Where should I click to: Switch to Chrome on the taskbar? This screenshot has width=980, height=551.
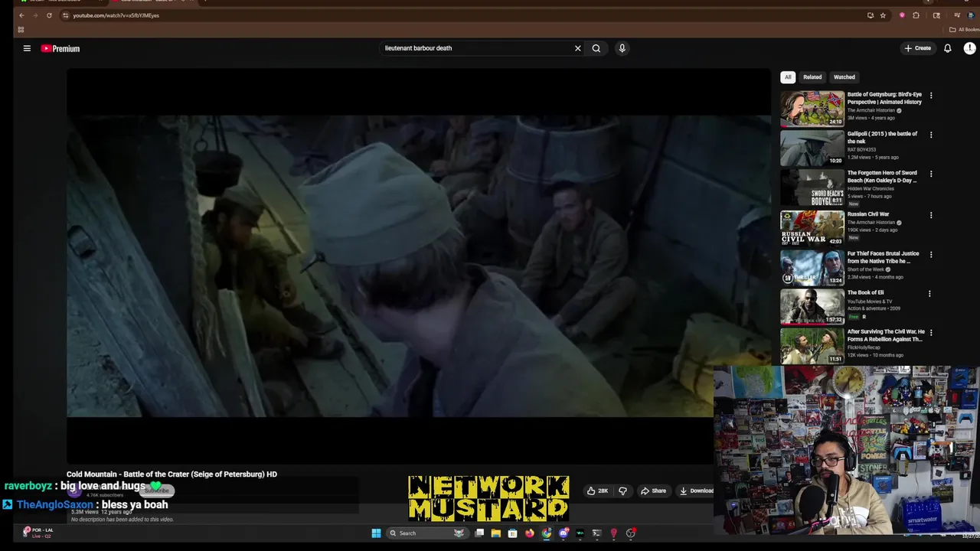(547, 533)
